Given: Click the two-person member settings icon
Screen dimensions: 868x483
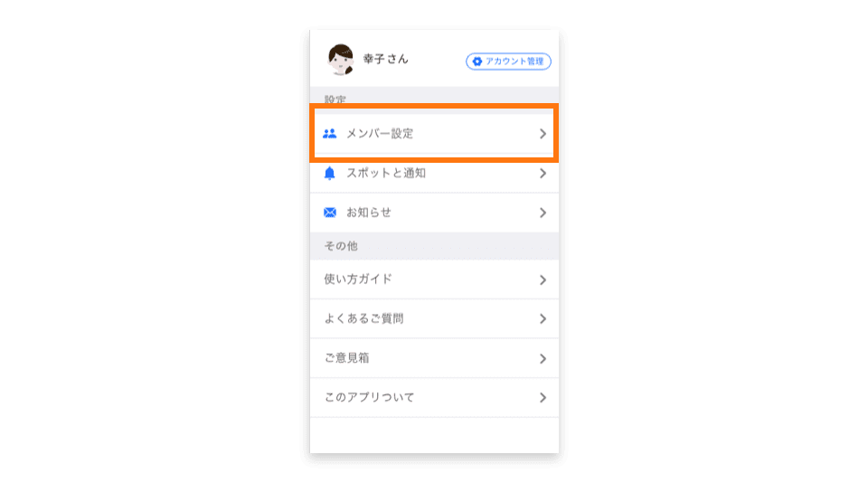Looking at the screenshot, I should 329,134.
